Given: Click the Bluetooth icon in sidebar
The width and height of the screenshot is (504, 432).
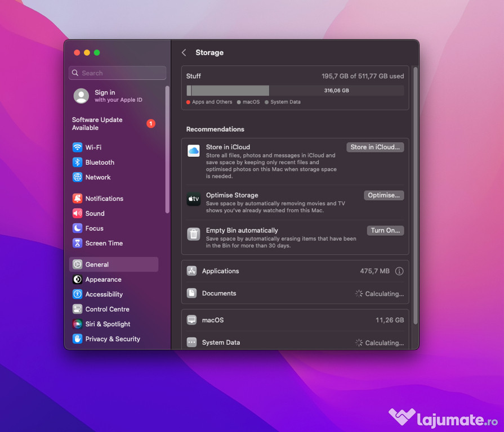Looking at the screenshot, I should pyautogui.click(x=77, y=163).
